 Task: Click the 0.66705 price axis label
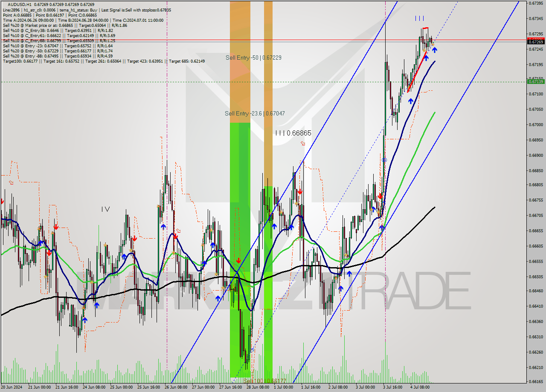(536, 215)
